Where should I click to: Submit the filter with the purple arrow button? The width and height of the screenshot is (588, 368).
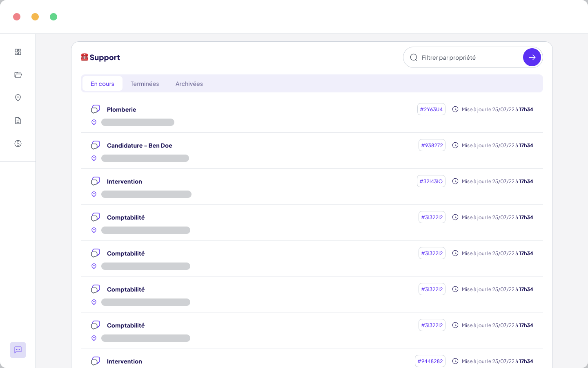(532, 57)
